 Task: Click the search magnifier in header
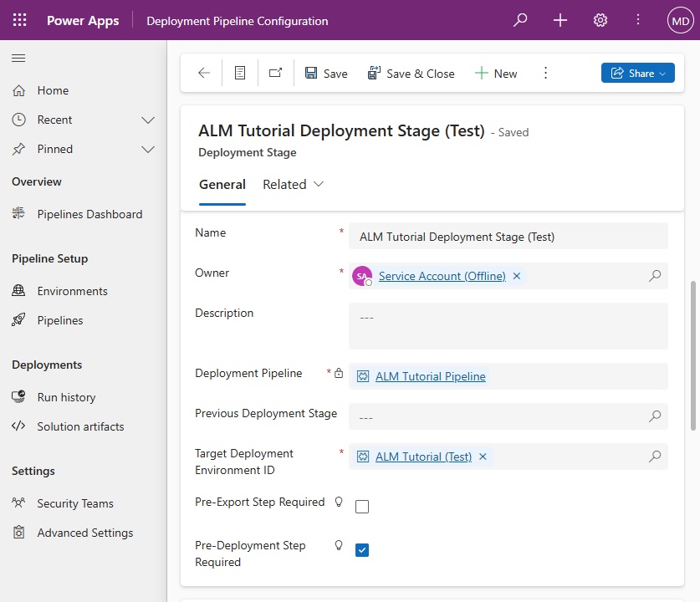click(x=520, y=20)
